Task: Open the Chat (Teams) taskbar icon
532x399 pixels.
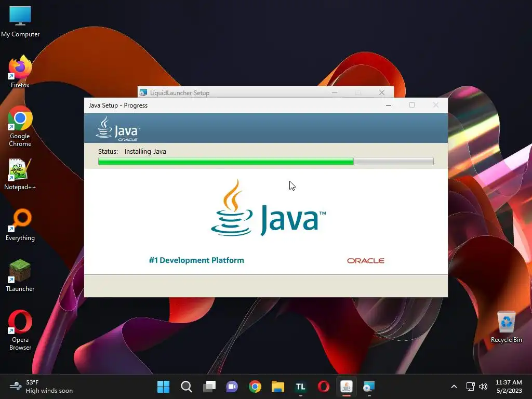Action: coord(232,387)
